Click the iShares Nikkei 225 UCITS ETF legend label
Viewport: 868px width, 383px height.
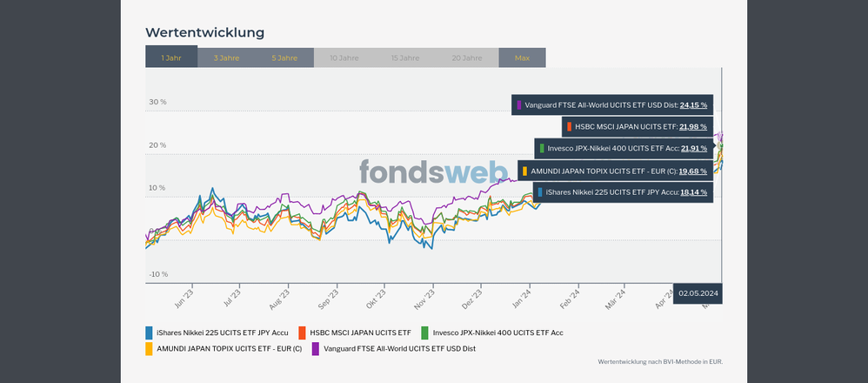222,333
